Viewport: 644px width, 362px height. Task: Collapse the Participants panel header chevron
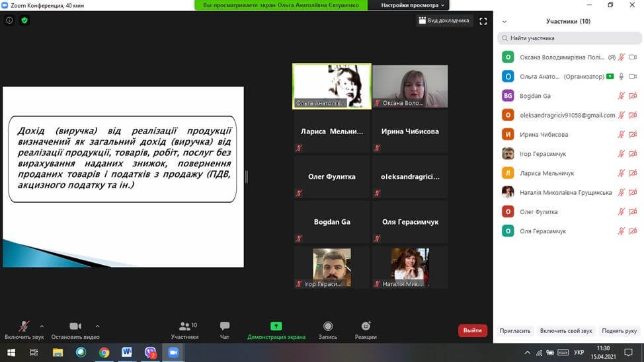tap(505, 21)
